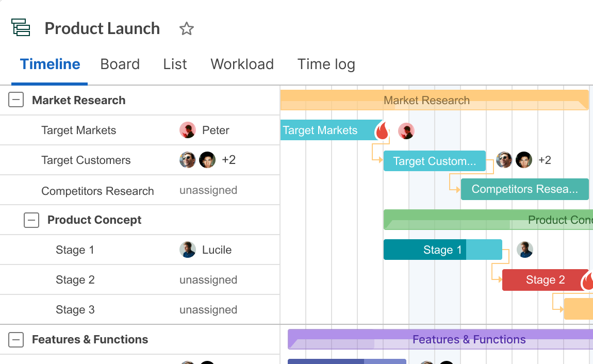Open the Workload tab
Image resolution: width=593 pixels, height=364 pixels.
pyautogui.click(x=242, y=64)
